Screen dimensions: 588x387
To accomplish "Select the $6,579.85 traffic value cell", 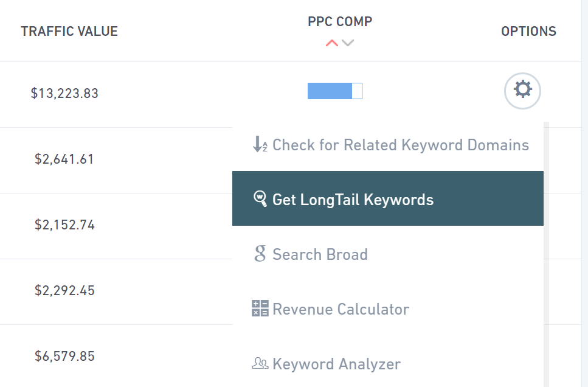I will [x=64, y=356].
